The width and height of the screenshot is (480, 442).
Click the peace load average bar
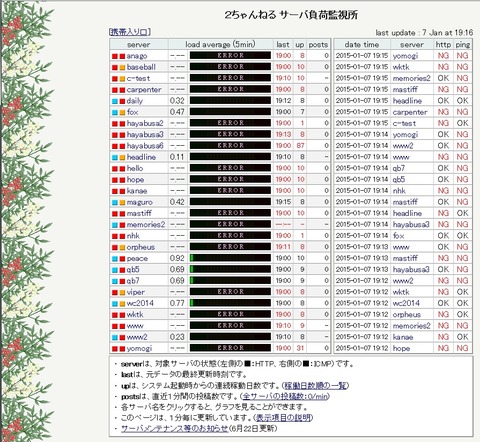[x=230, y=258]
